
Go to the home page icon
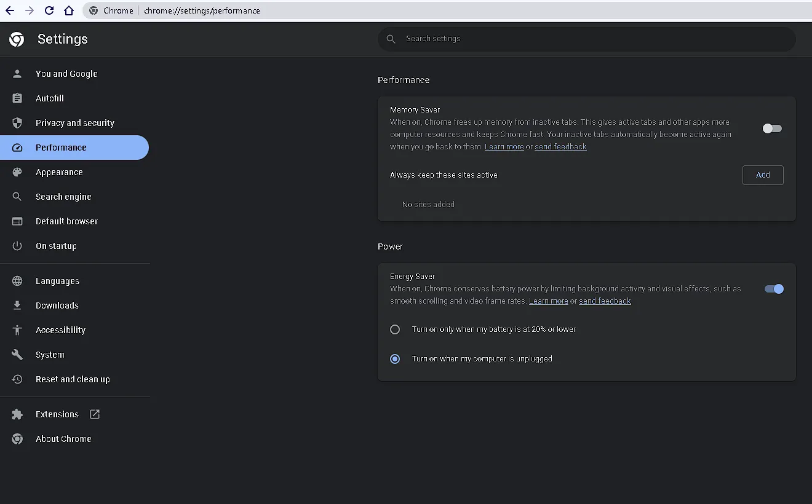(69, 10)
